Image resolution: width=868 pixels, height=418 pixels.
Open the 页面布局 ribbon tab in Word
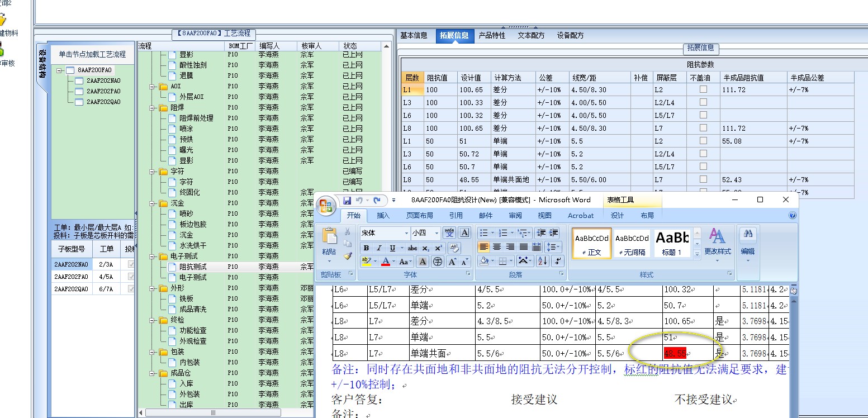[419, 215]
